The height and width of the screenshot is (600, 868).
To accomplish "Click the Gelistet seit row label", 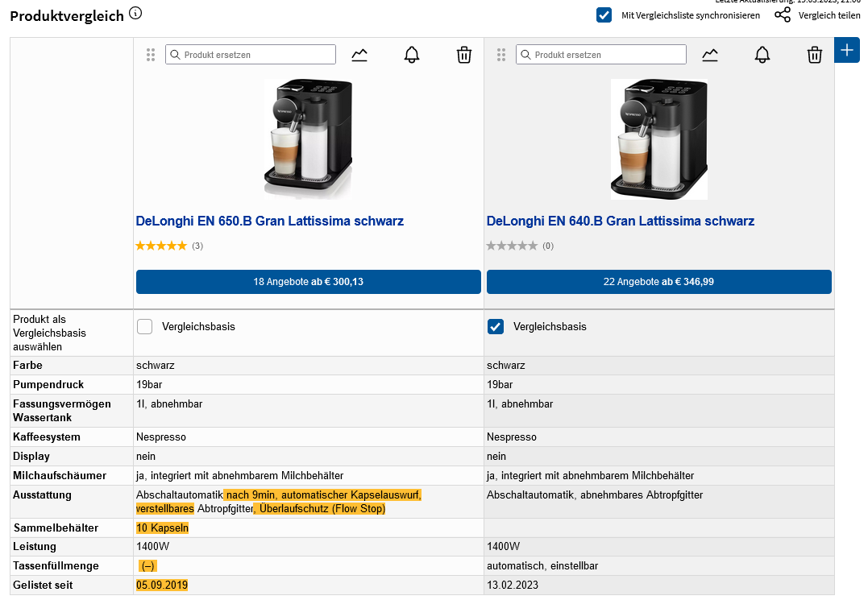I will point(43,585).
